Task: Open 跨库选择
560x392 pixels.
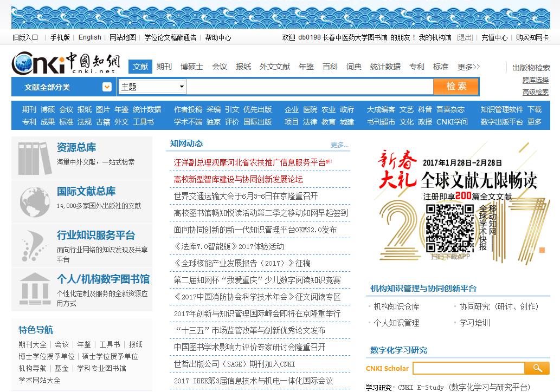Action: tap(536, 80)
